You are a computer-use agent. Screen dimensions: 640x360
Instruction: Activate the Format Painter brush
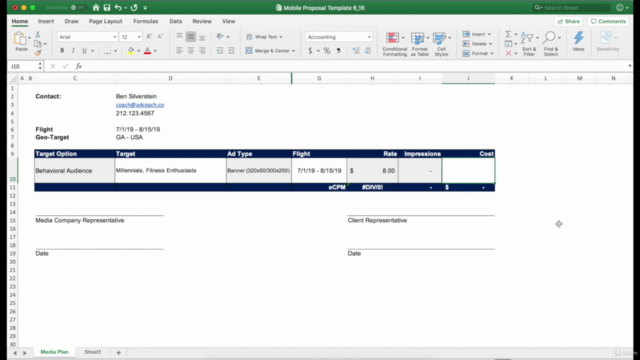tap(38, 52)
